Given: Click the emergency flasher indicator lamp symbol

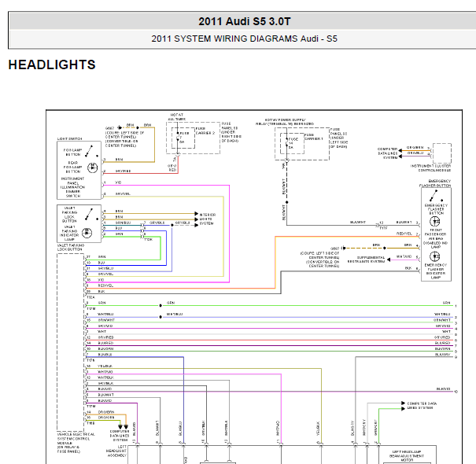Looking at the screenshot, I should [x=435, y=256].
